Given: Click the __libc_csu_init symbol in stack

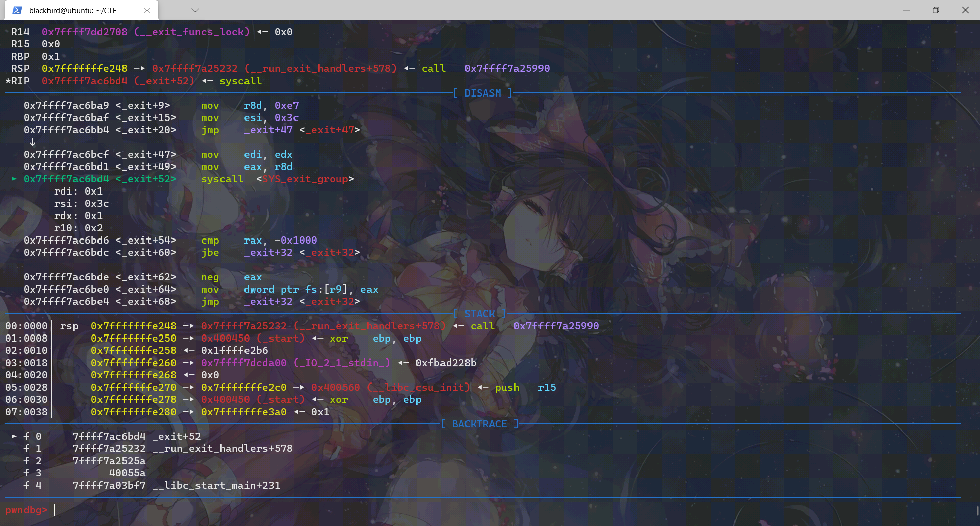Looking at the screenshot, I should pyautogui.click(x=419, y=387).
